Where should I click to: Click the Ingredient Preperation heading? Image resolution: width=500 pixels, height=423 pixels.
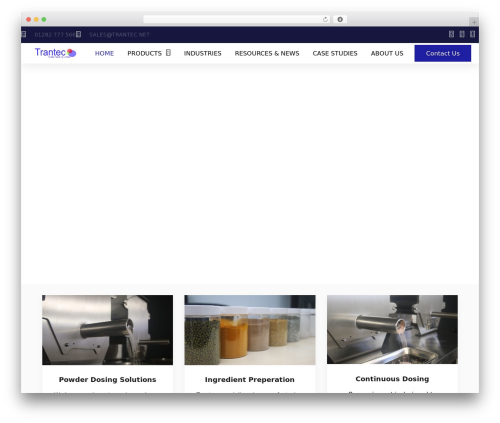pyautogui.click(x=250, y=379)
